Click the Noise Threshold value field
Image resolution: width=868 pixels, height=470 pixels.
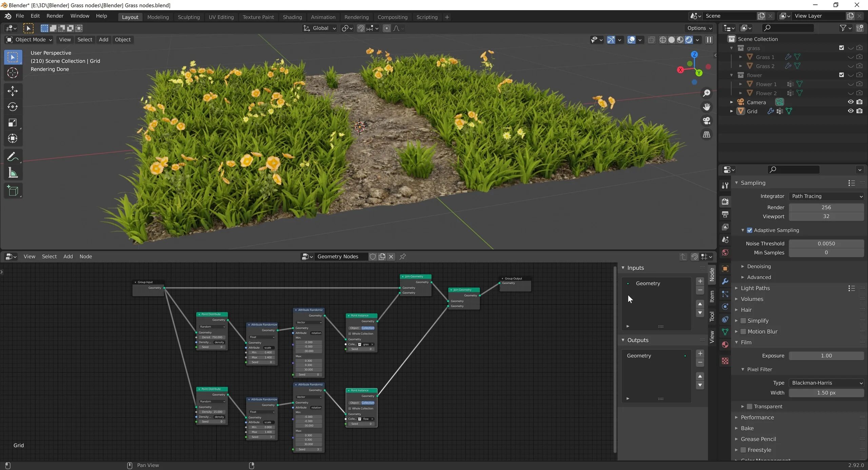click(826, 243)
